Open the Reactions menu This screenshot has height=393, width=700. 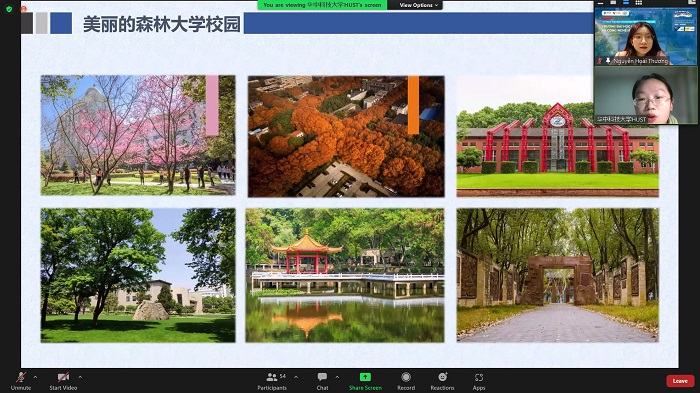pyautogui.click(x=442, y=380)
